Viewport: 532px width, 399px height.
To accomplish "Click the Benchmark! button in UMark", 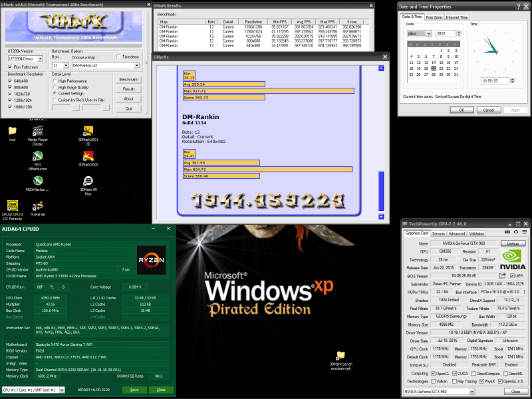I will [128, 79].
